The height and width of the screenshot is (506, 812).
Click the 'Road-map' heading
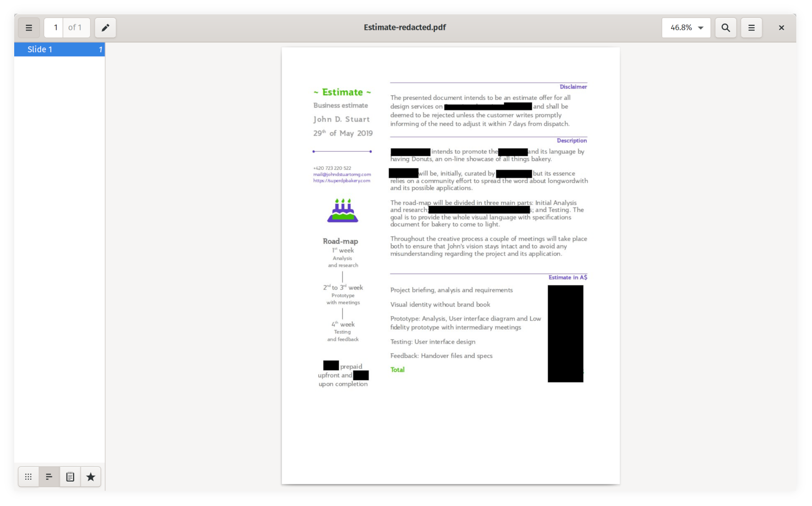click(x=341, y=241)
